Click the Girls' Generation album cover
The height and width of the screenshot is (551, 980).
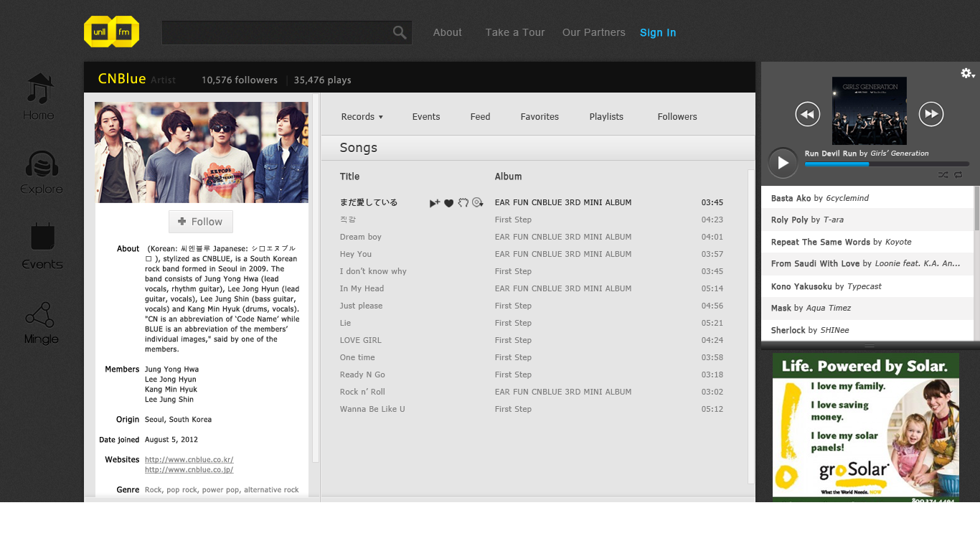[x=870, y=111]
